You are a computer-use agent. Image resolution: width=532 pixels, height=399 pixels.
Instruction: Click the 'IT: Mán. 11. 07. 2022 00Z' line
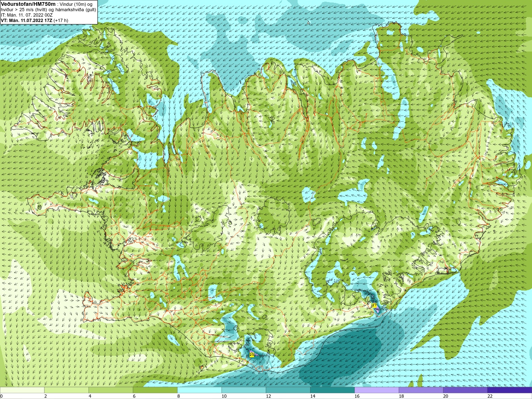26,15
